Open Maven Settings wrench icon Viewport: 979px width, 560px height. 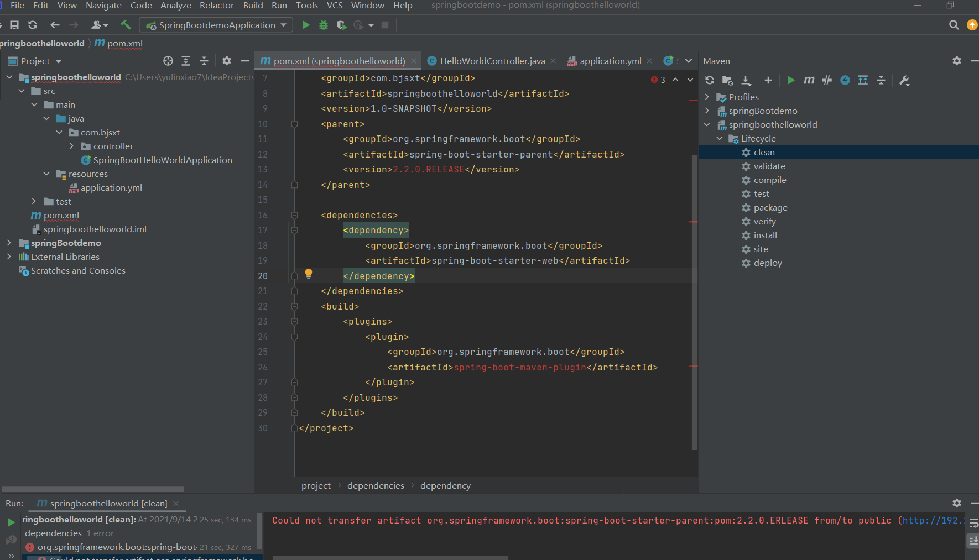pos(904,80)
